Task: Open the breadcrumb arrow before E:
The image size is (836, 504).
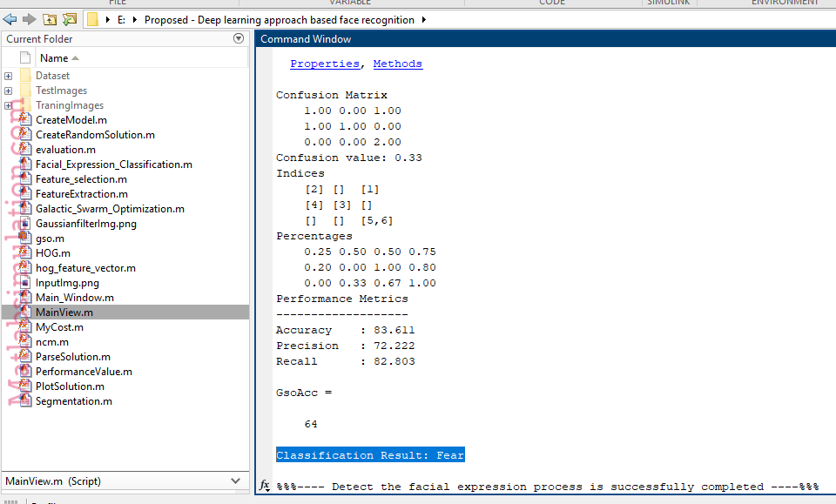Action: (108, 20)
